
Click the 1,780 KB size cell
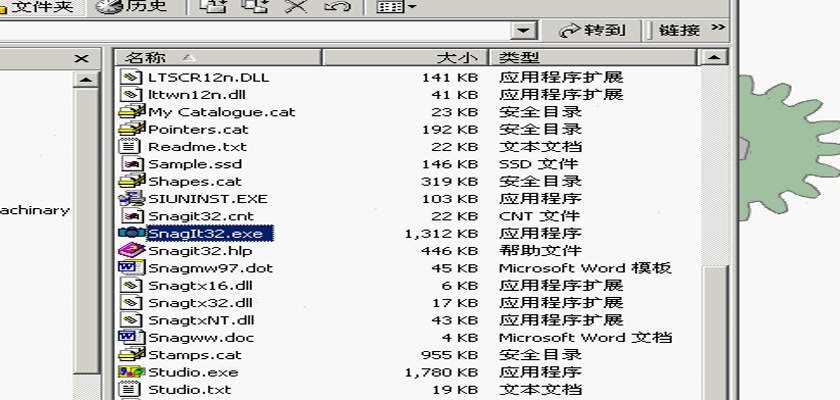(442, 372)
